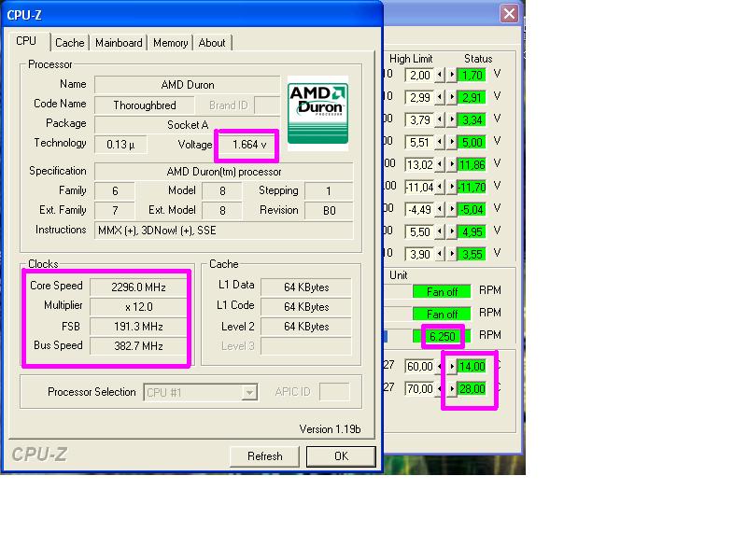Increase the 60,00 temperature limit with arrow

pyautogui.click(x=452, y=366)
